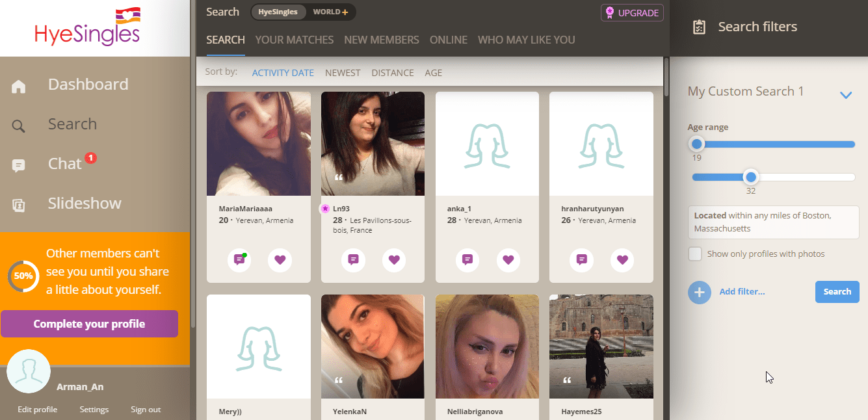The image size is (868, 420).
Task: Click the Add filter... link
Action: click(742, 292)
